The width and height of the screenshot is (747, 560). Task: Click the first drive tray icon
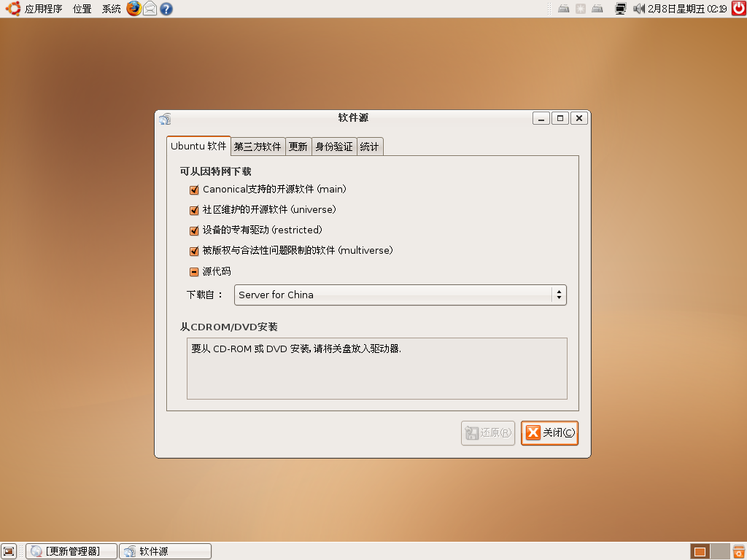point(564,9)
